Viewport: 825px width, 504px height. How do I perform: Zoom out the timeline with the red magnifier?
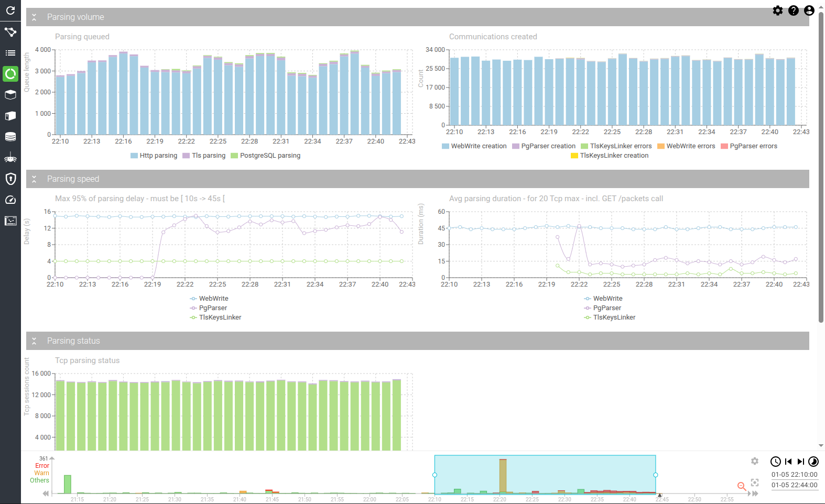click(x=742, y=486)
